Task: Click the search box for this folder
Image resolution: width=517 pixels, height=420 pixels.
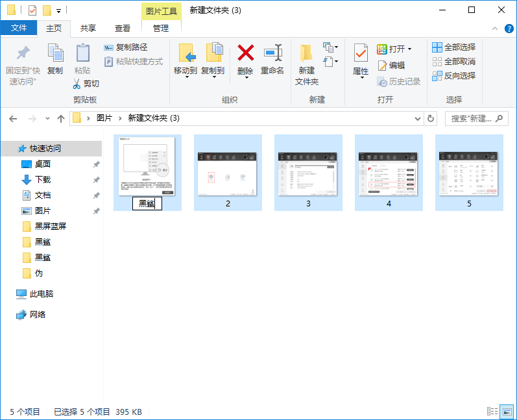Action: click(472, 118)
